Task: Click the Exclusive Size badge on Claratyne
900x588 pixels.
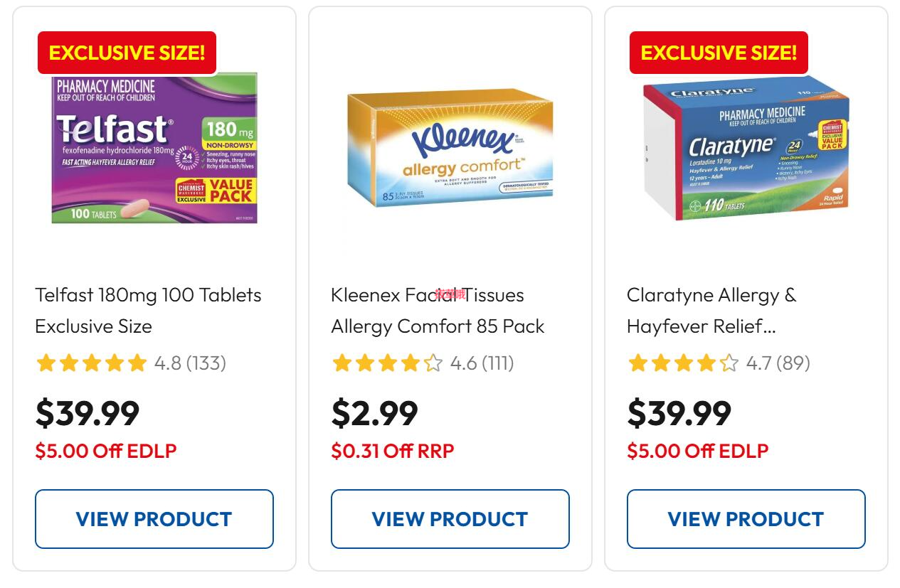Action: tap(719, 53)
